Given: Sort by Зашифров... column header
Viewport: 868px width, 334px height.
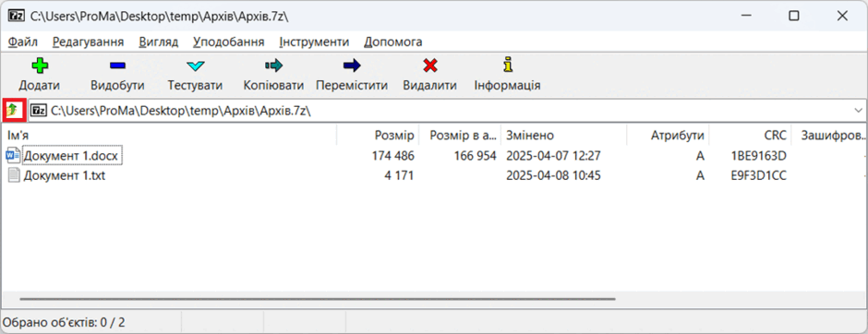Looking at the screenshot, I should click(x=829, y=136).
